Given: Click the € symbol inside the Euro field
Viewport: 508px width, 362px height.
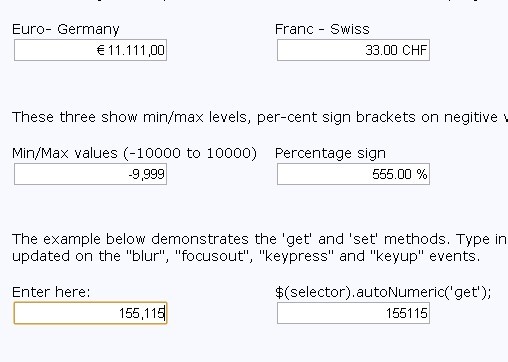Looking at the screenshot, I should (101, 50).
